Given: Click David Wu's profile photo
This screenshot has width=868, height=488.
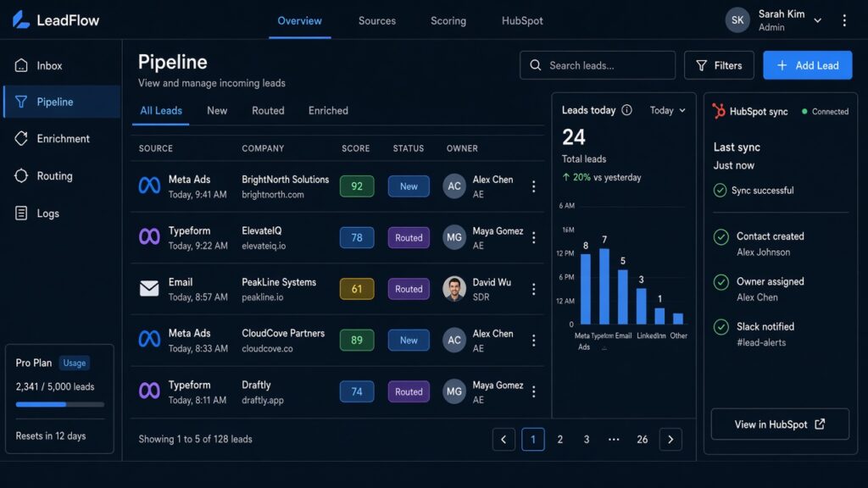Looking at the screenshot, I should (454, 289).
